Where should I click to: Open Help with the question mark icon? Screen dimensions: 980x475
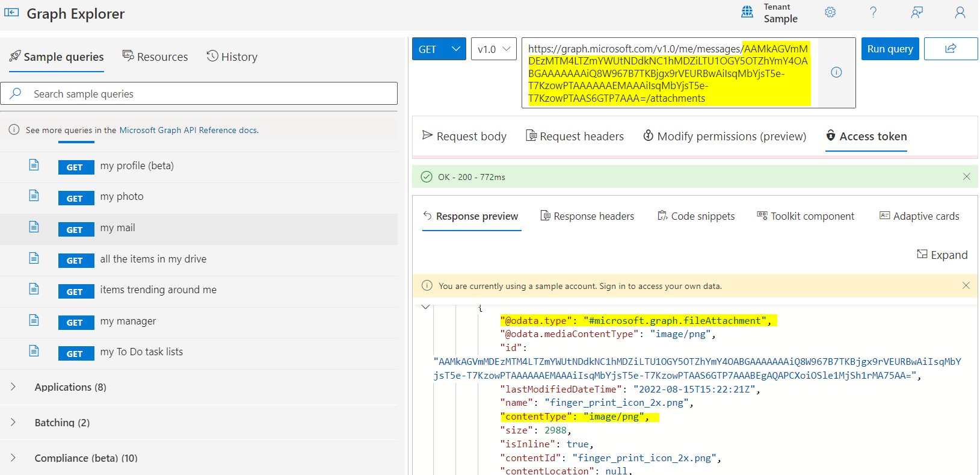coord(874,12)
